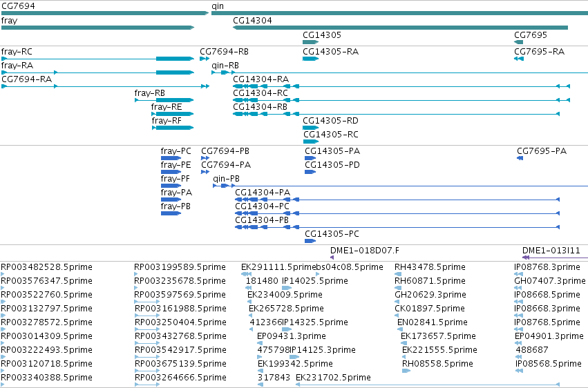The width and height of the screenshot is (588, 388).
Task: Select CG7694-RB transcript label
Action: click(x=224, y=52)
